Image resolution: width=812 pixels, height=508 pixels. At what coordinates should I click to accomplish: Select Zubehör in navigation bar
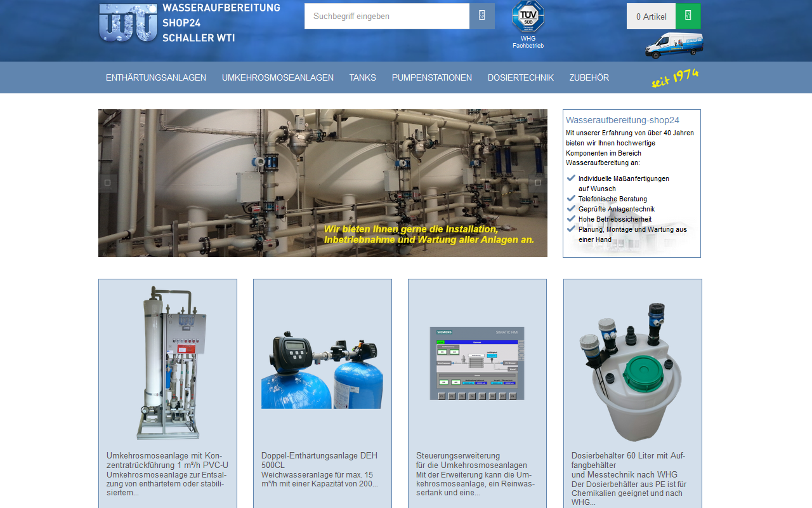(589, 77)
